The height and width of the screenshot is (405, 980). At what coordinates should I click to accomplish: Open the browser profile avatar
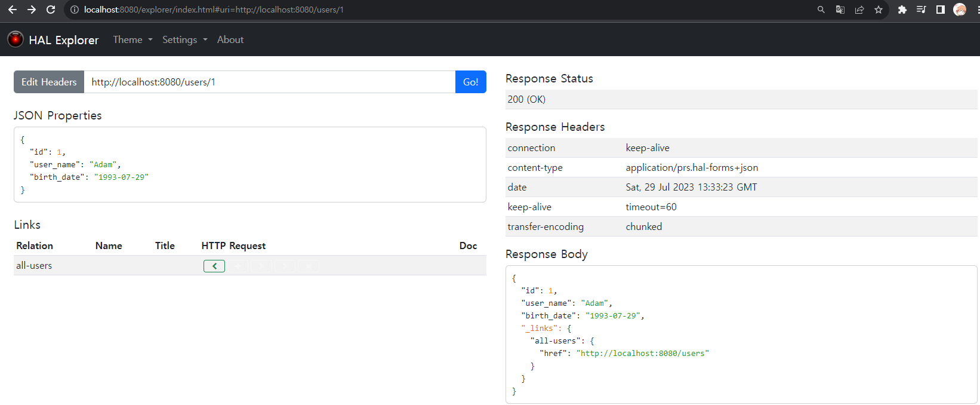[x=960, y=10]
